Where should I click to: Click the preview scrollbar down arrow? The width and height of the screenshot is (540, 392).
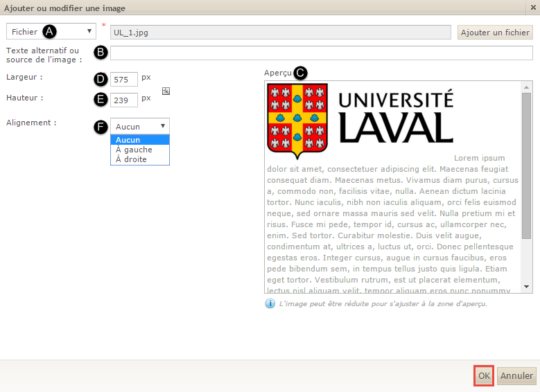pyautogui.click(x=526, y=286)
